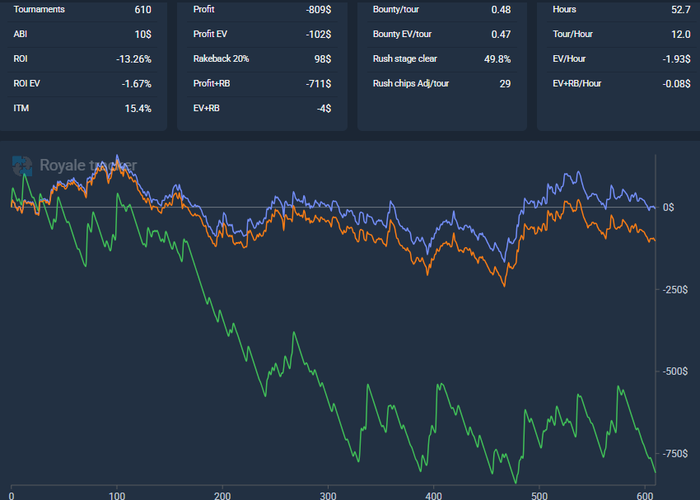This screenshot has width=700, height=500.
Task: Click the -500$ y-axis label
Action: coord(675,371)
